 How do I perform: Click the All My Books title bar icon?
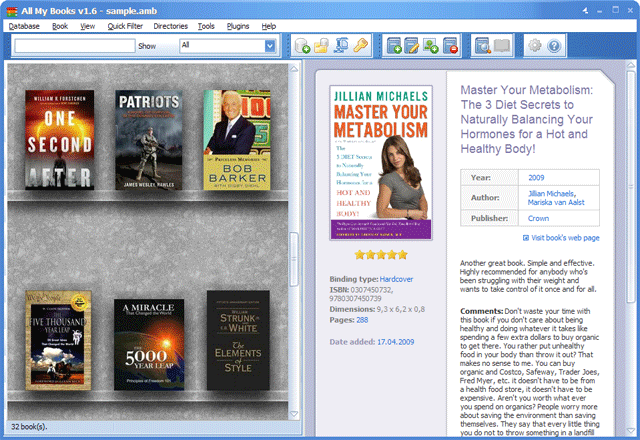pos(12,11)
